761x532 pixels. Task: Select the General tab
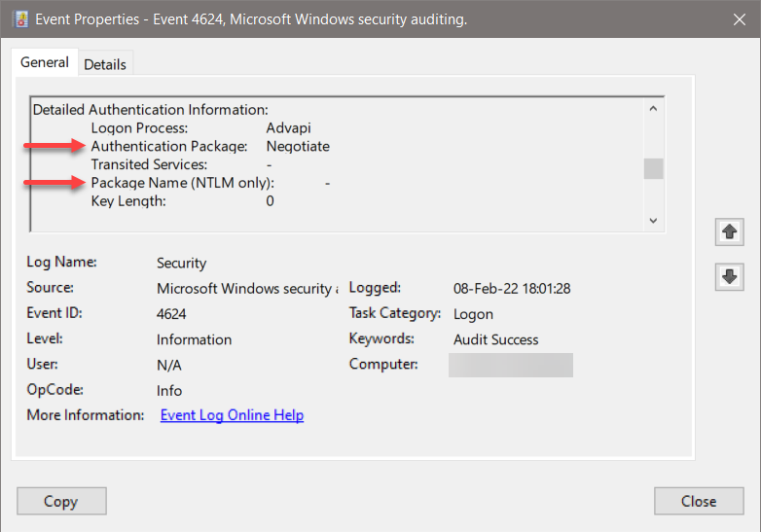point(45,63)
